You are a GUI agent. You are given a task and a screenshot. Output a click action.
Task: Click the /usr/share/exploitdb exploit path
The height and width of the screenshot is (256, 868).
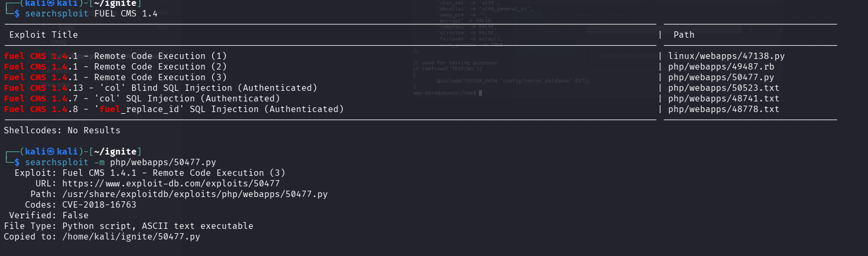tap(195, 194)
